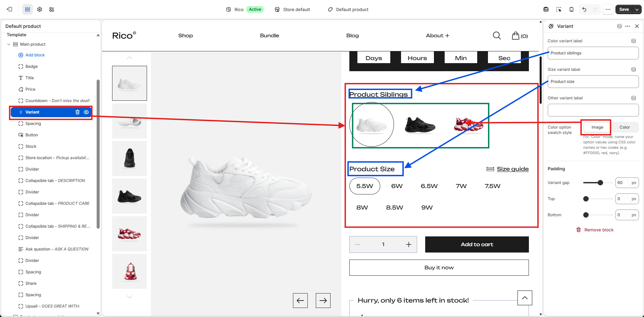644x317 pixels.
Task: Click the Color variant label input field
Action: point(593,53)
